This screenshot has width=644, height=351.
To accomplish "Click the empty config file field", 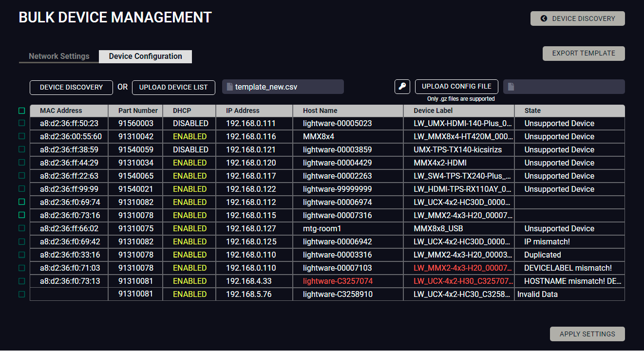I will (x=564, y=87).
